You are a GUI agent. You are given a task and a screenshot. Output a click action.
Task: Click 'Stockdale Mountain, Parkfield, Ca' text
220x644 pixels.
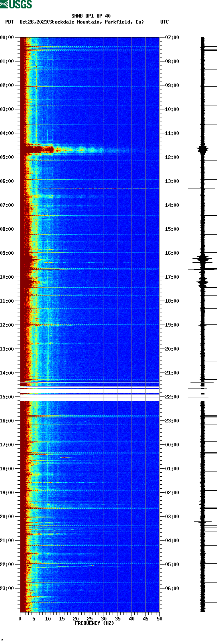coord(96,22)
